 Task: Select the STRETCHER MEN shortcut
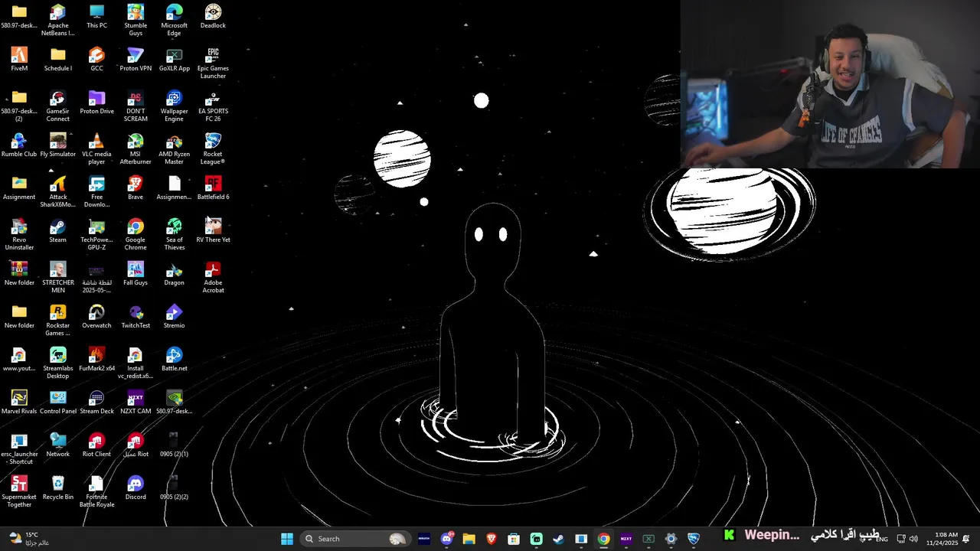57,277
